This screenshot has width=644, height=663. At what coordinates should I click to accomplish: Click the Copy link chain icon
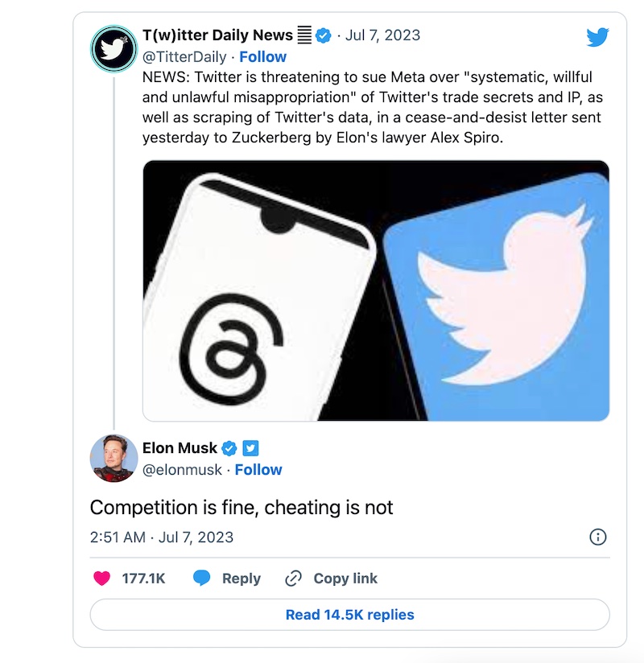point(293,579)
